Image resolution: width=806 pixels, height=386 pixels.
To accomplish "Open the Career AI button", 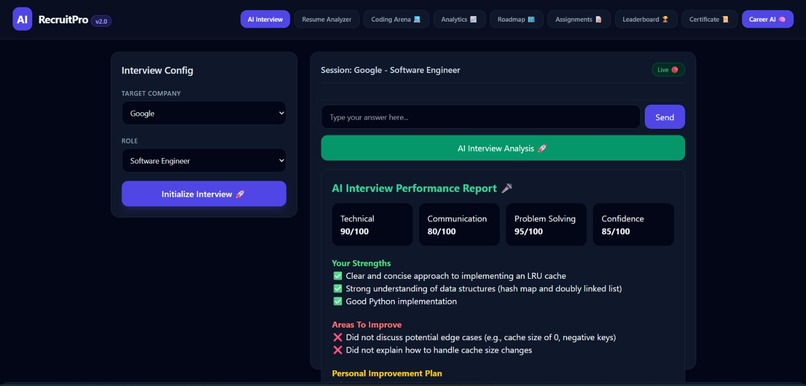I will pos(767,19).
